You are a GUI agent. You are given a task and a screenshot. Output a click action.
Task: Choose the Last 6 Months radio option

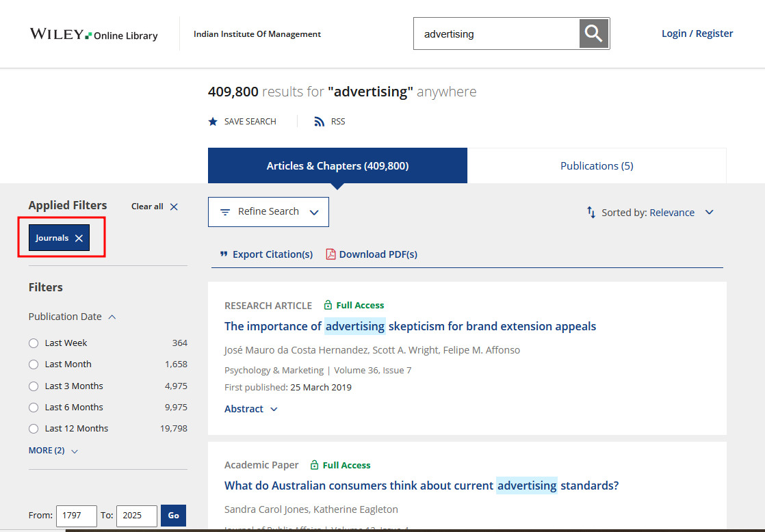34,408
